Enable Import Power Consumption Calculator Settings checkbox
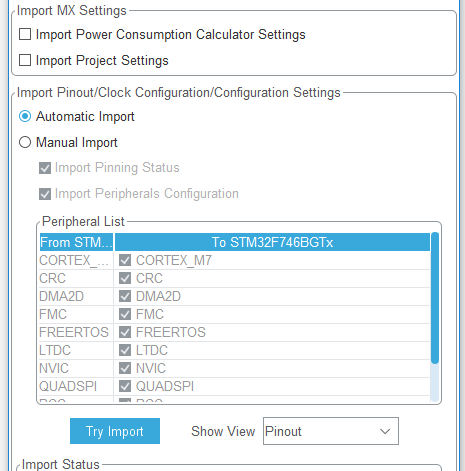 (x=25, y=34)
